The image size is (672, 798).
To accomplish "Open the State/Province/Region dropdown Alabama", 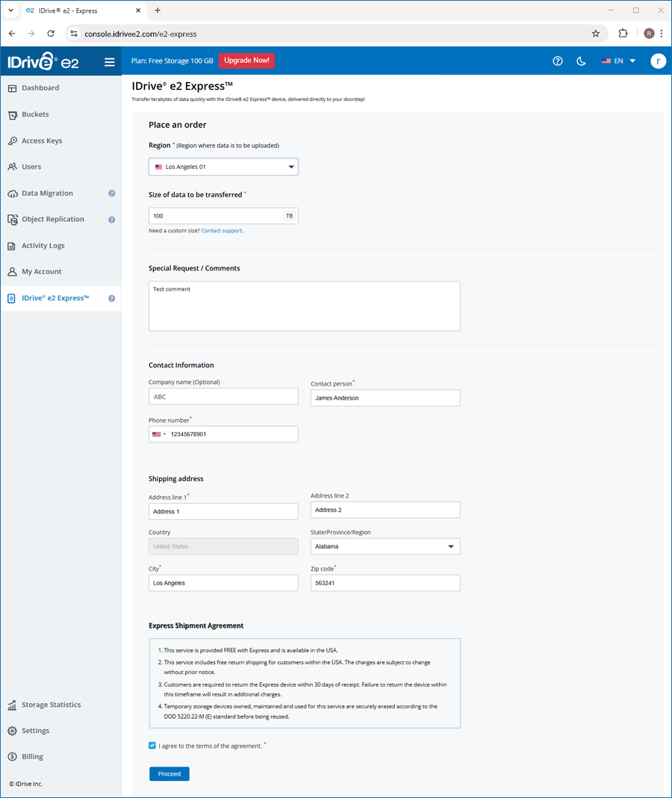I will coord(385,547).
